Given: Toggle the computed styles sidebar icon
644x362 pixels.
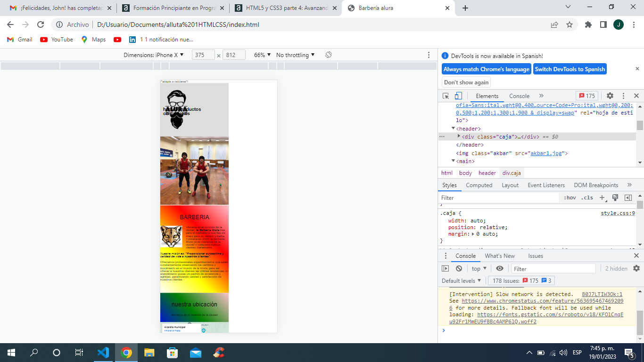Looking at the screenshot, I should [628, 198].
